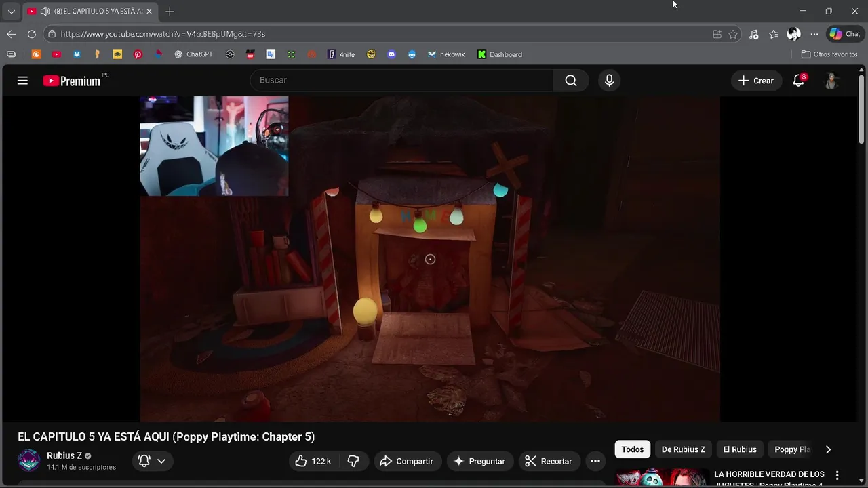Open the Dashboard bookmark
This screenshot has height=488, width=868.
(500, 54)
